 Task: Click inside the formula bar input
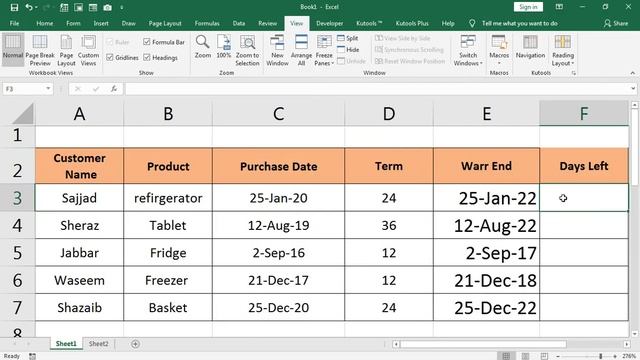click(377, 89)
